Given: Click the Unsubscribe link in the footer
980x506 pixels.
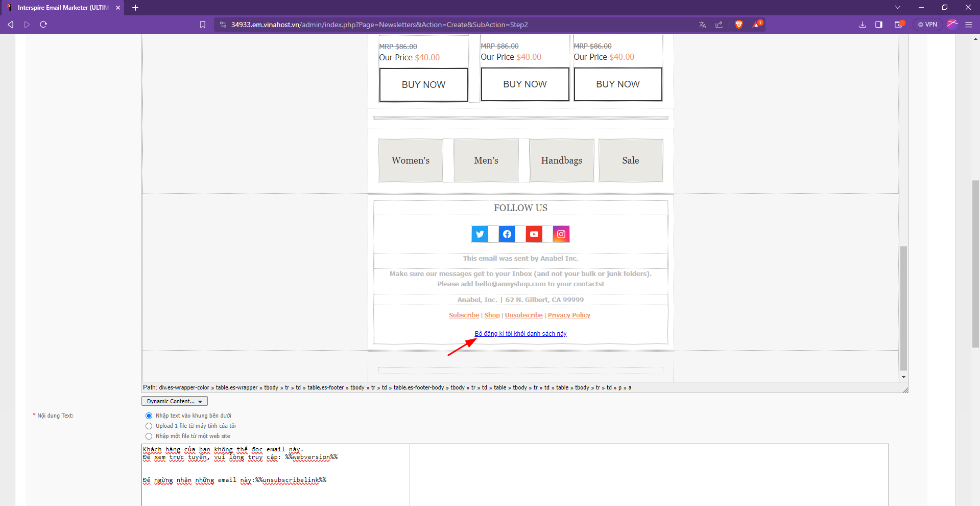Looking at the screenshot, I should [x=523, y=315].
